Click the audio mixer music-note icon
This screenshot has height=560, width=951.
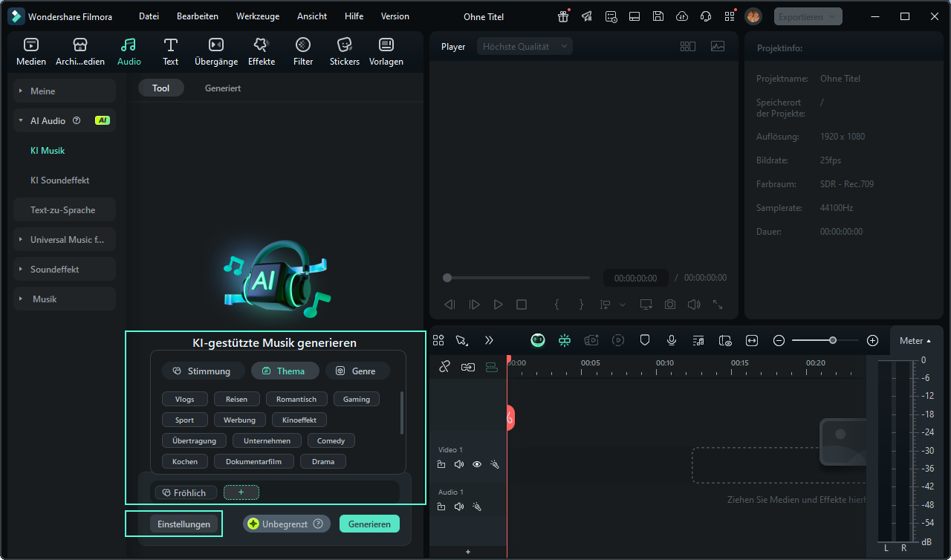click(698, 340)
